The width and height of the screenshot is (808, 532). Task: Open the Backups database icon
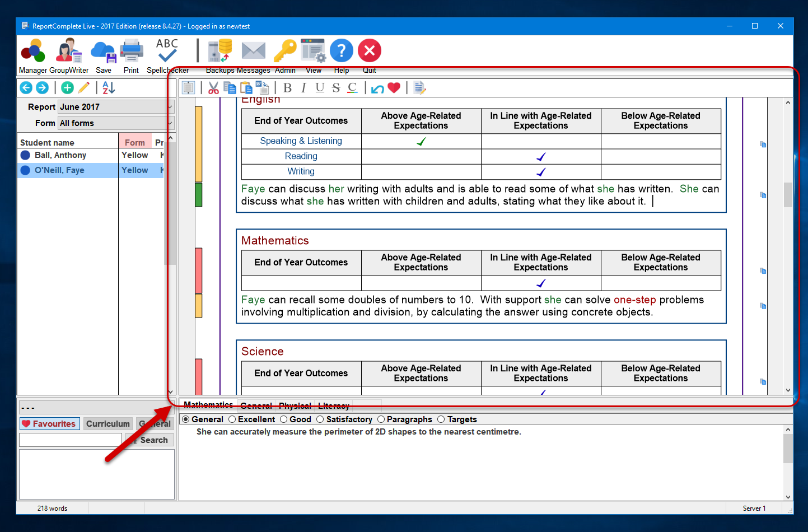[x=220, y=51]
